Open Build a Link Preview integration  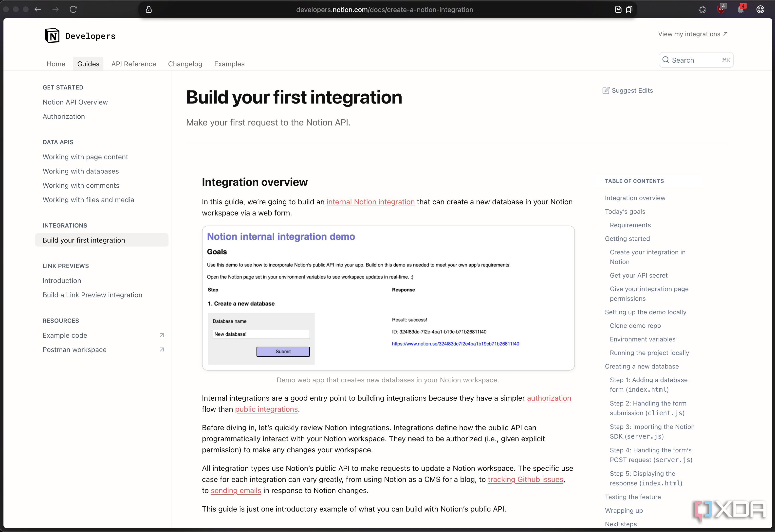tap(92, 295)
